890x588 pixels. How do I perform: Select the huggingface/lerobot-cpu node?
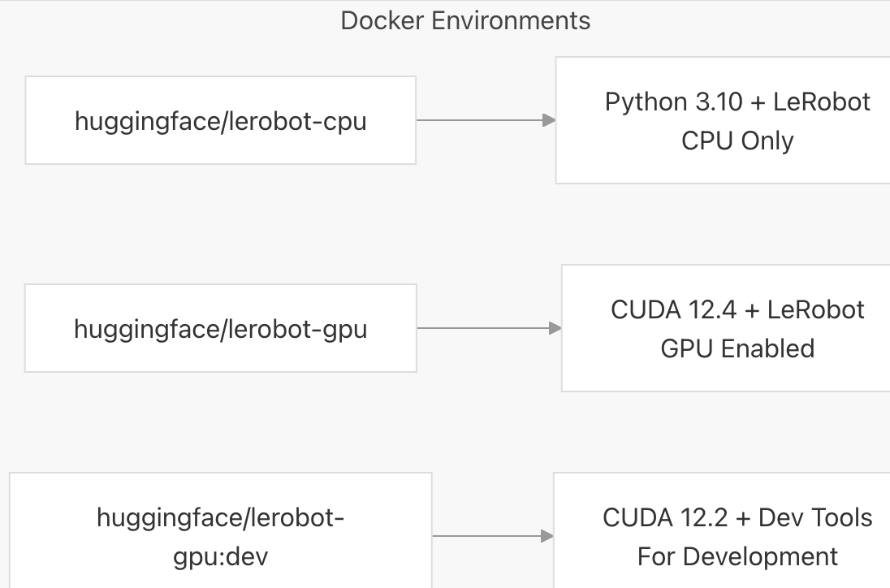[x=221, y=120]
